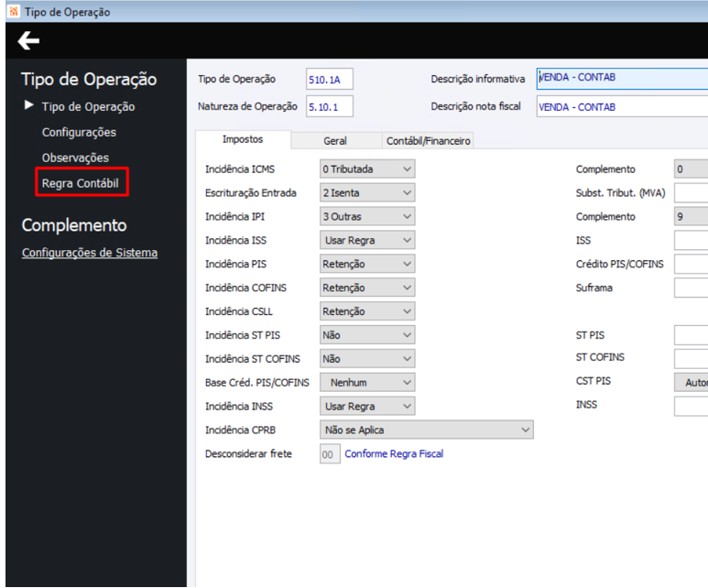Viewport: 708px width, 588px height.
Task: Open the Incidência CSLL dropdown
Action: [367, 311]
